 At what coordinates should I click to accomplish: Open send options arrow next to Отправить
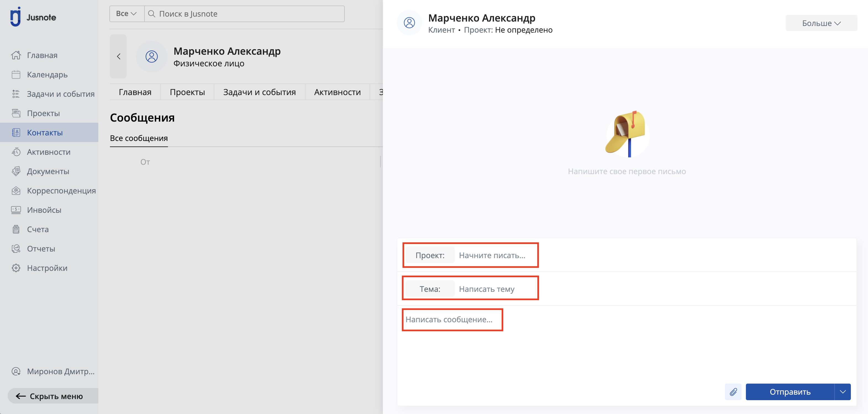[x=843, y=392]
